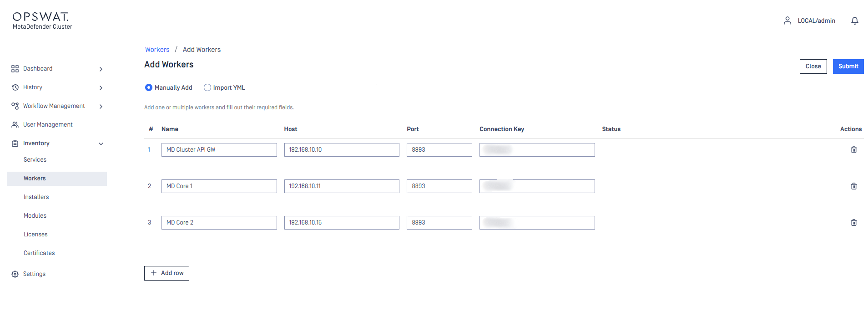Open Settings gear in sidebar

[x=15, y=274]
